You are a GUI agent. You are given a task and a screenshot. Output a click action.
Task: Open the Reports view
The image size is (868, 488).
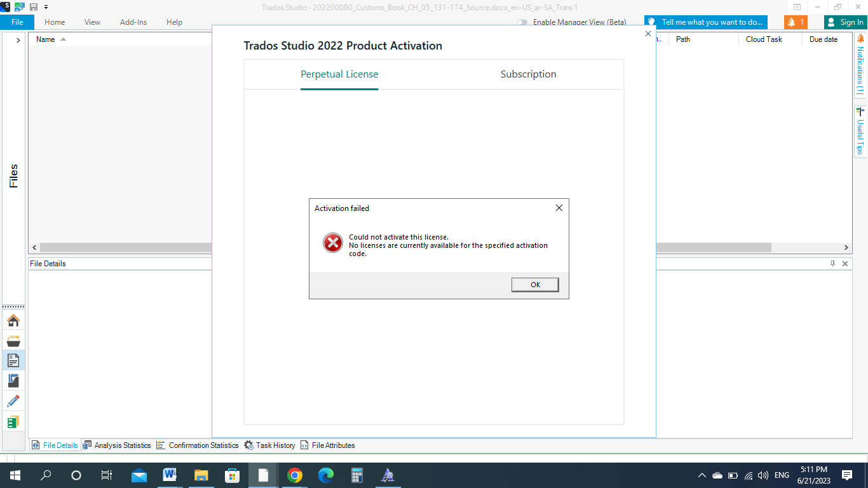(x=13, y=380)
